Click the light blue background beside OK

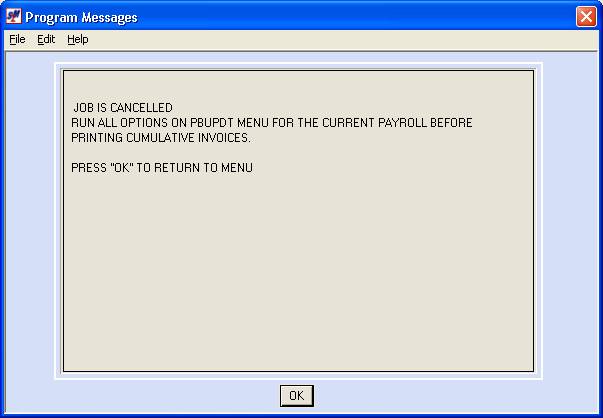coord(423,395)
